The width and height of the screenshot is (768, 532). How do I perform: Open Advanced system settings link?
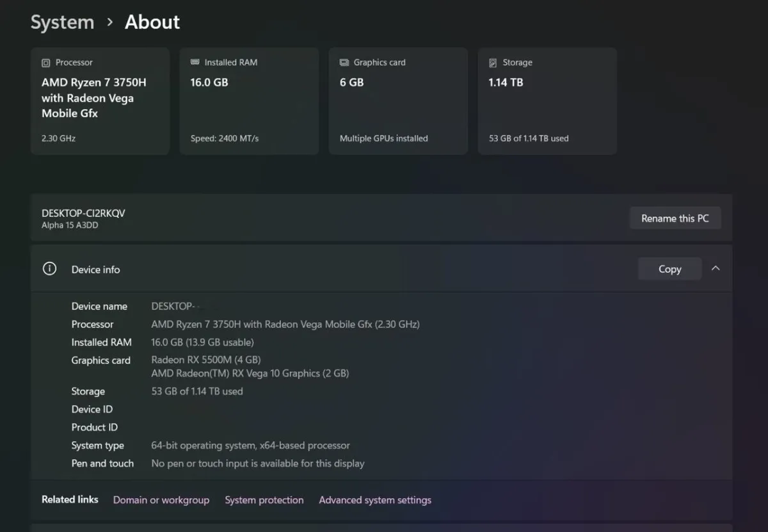[375, 500]
